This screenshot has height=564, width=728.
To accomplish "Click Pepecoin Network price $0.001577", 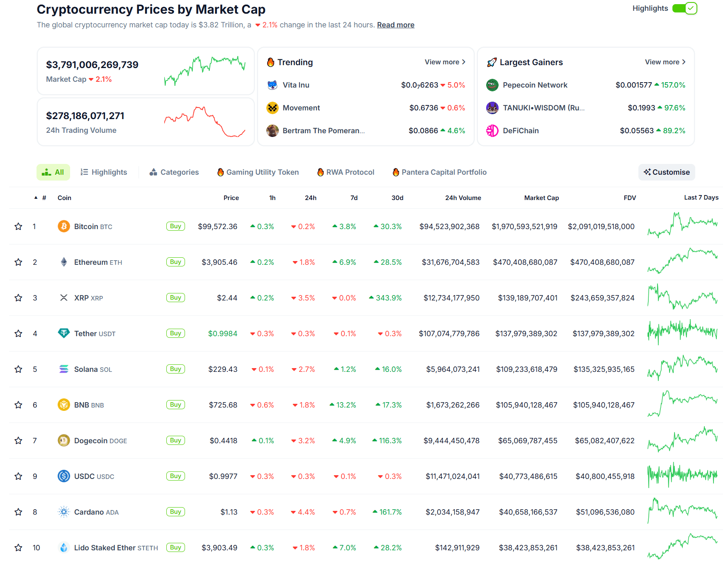I will [x=633, y=85].
